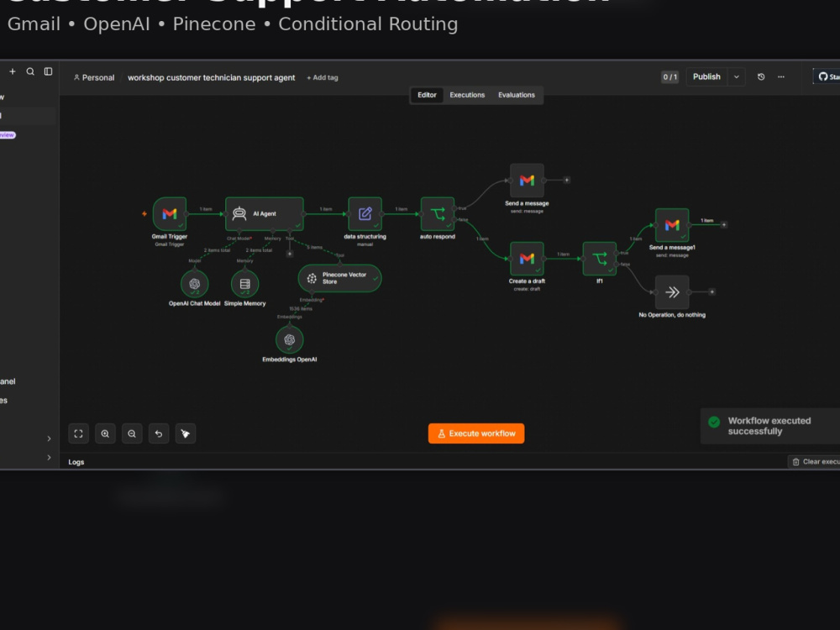This screenshot has height=630, width=840.
Task: Add a node after No Operation node
Action: [x=712, y=292]
